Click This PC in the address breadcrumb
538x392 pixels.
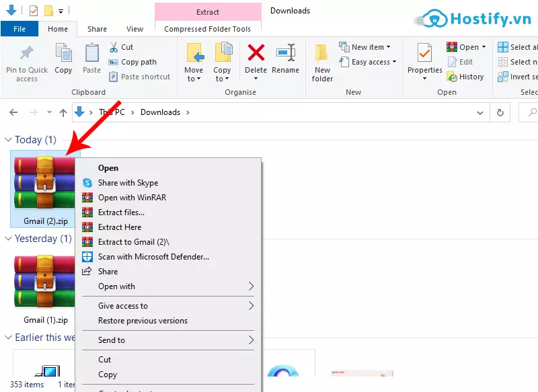[112, 112]
